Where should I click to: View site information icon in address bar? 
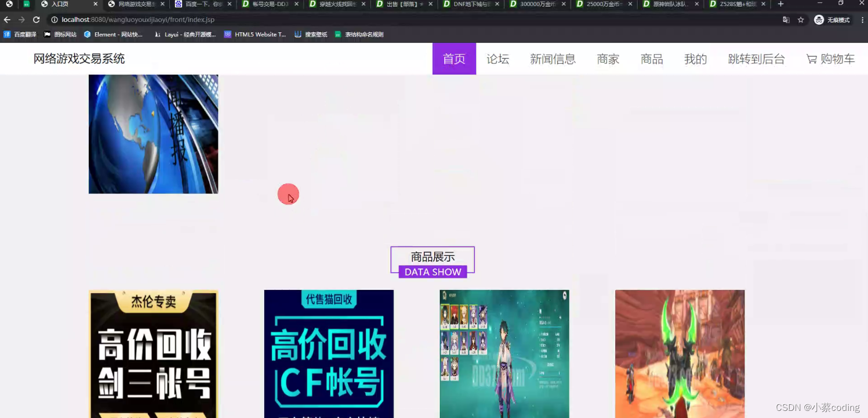(54, 20)
